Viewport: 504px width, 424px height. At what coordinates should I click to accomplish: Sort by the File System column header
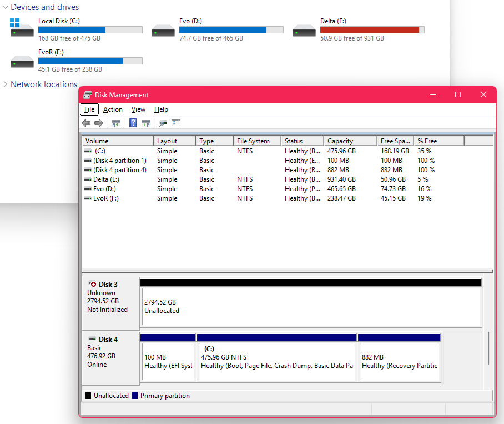pyautogui.click(x=257, y=141)
